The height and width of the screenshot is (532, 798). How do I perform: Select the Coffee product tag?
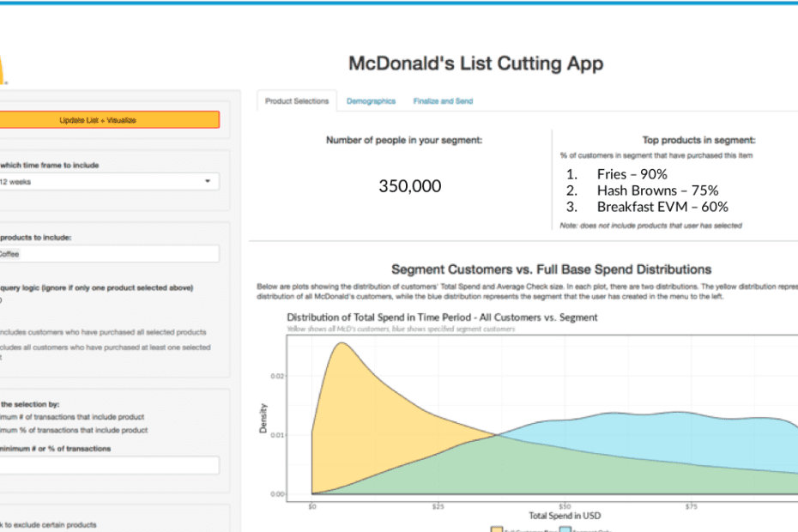pyautogui.click(x=9, y=254)
